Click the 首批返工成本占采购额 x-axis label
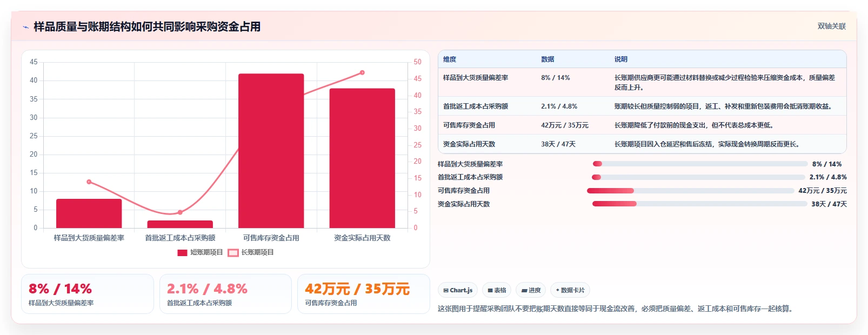 coord(180,238)
